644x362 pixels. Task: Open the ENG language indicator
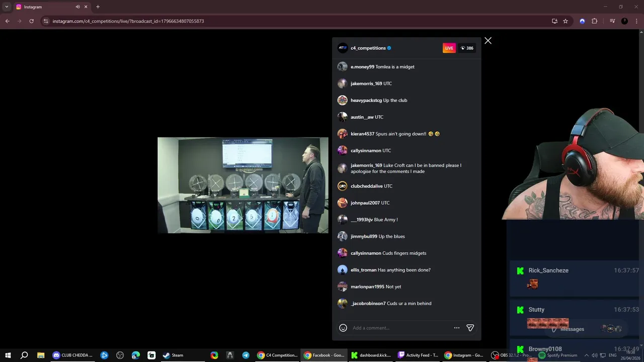coord(613,355)
